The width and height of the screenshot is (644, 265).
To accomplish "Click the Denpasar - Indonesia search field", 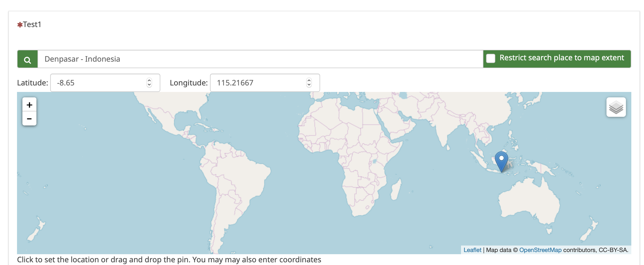I will [259, 59].
